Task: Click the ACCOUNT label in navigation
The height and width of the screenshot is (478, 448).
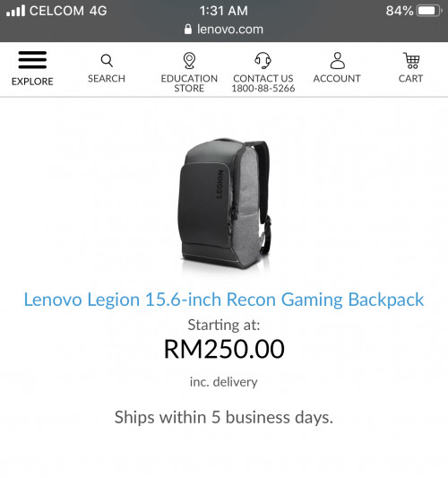Action: pyautogui.click(x=337, y=79)
